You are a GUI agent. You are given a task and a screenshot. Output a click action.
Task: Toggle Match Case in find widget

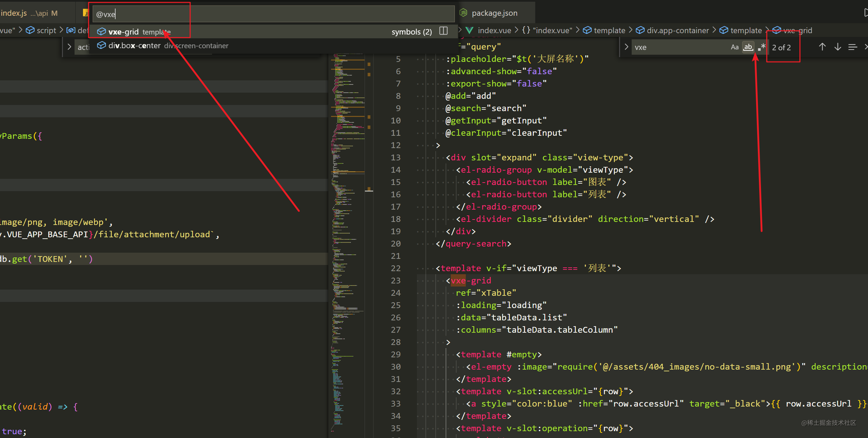734,47
